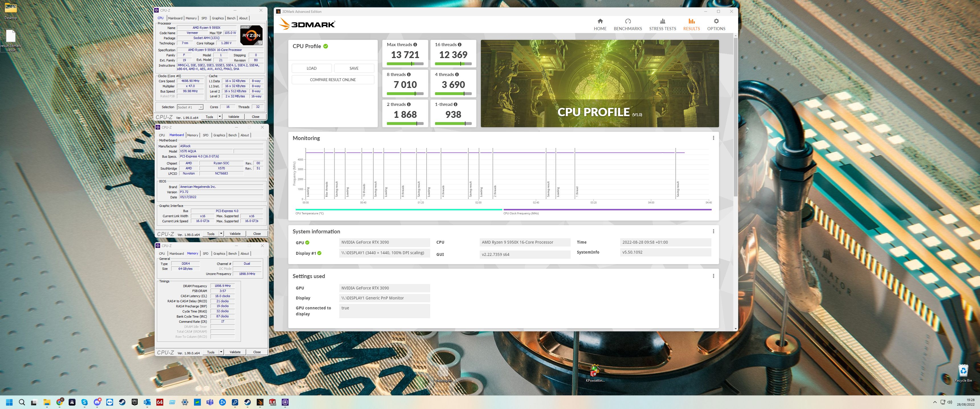The height and width of the screenshot is (409, 980).
Task: Open SPD tab in CPU-Z processor window
Action: click(204, 18)
